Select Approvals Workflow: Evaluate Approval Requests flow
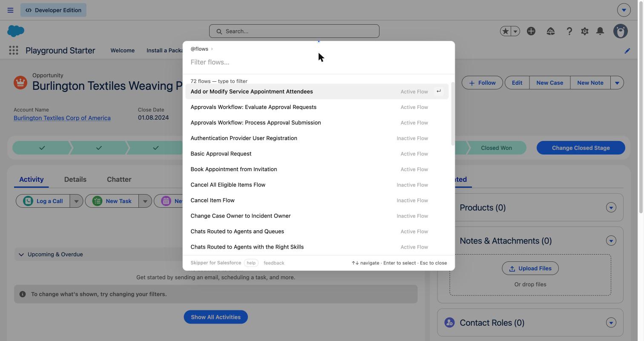Screen dimensions: 644x341 pyautogui.click(x=317, y=107)
